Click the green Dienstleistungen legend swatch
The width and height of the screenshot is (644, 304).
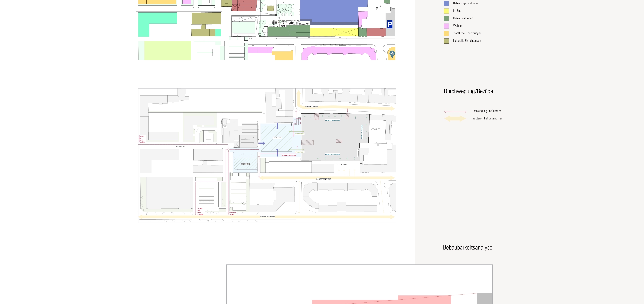point(446,19)
